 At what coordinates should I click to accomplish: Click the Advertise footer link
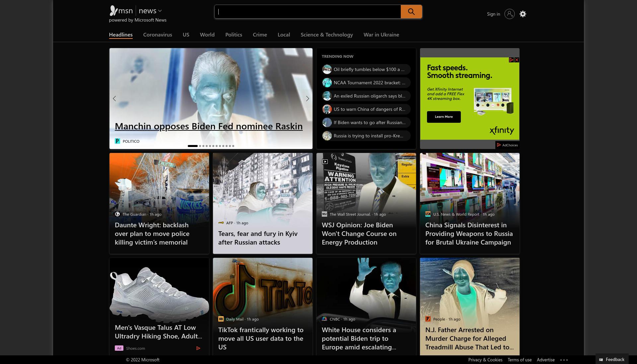tap(546, 360)
